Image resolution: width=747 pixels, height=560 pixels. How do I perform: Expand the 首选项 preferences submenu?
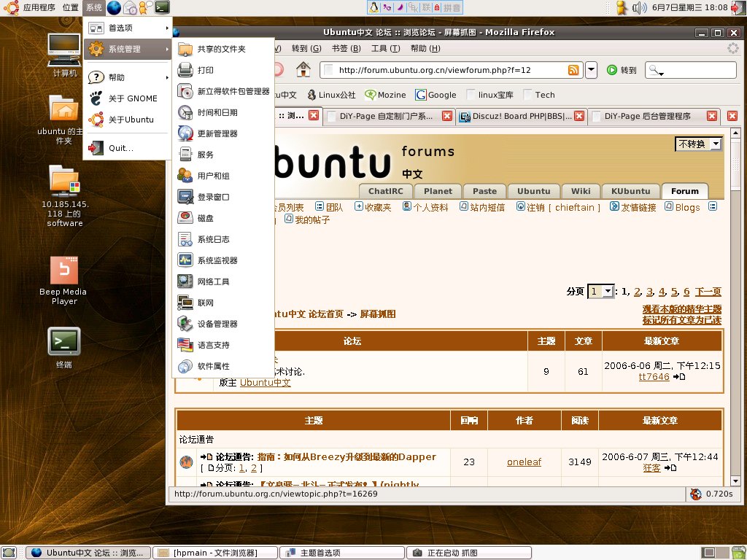click(x=127, y=28)
